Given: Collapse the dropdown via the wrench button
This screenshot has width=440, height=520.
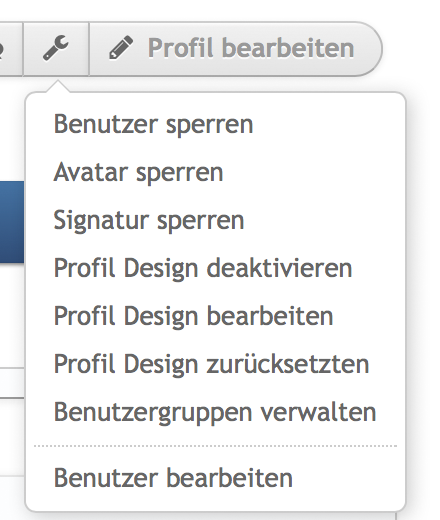Looking at the screenshot, I should (x=56, y=49).
